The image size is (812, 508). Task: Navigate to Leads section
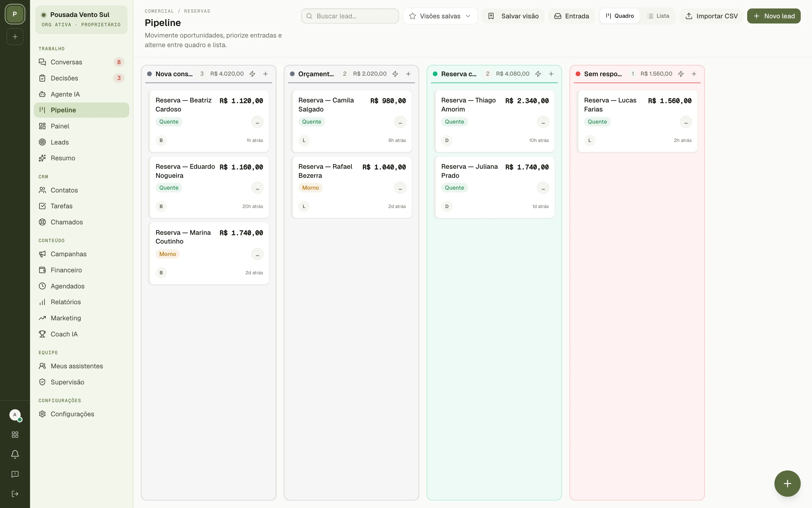[81, 142]
